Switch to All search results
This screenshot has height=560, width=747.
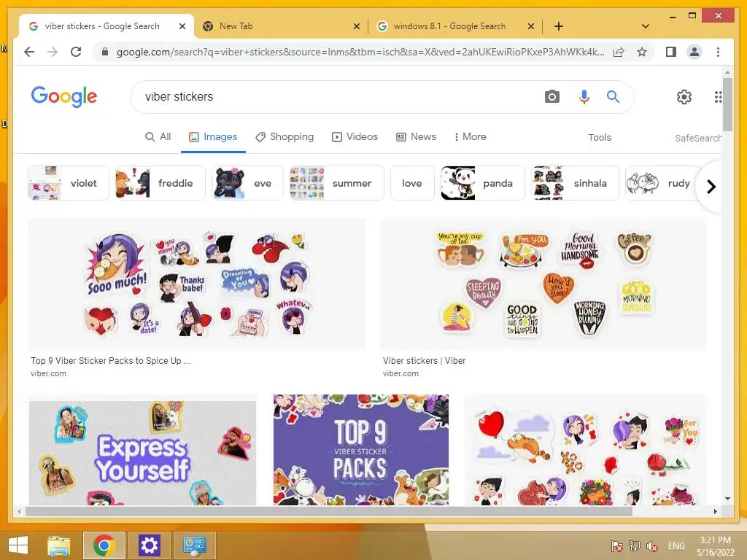coord(158,137)
